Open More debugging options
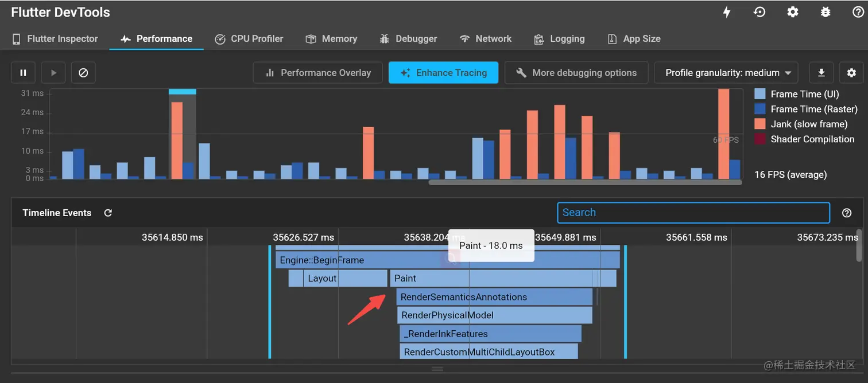This screenshot has height=383, width=868. 576,73
